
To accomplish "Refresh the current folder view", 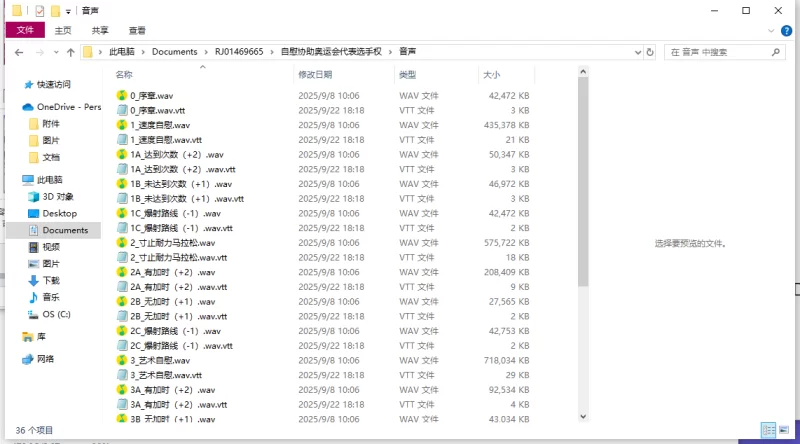I will click(x=651, y=52).
